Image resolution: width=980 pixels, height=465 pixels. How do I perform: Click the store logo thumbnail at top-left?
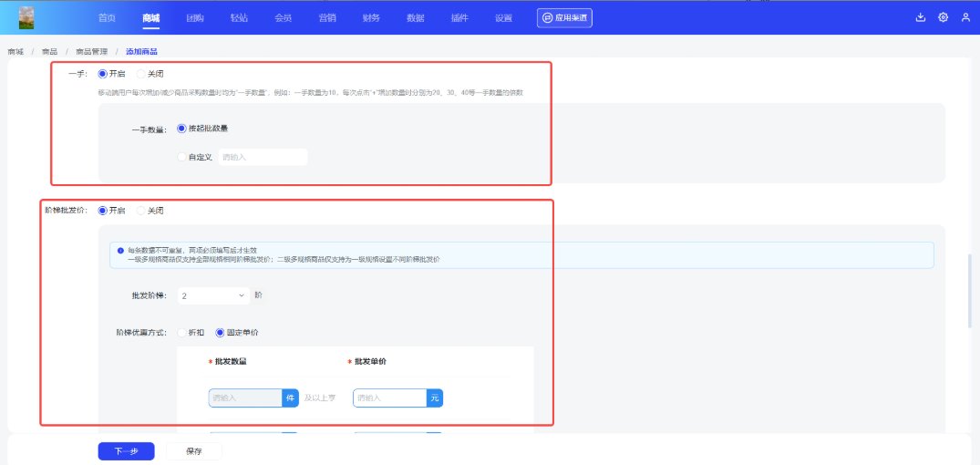(x=27, y=17)
